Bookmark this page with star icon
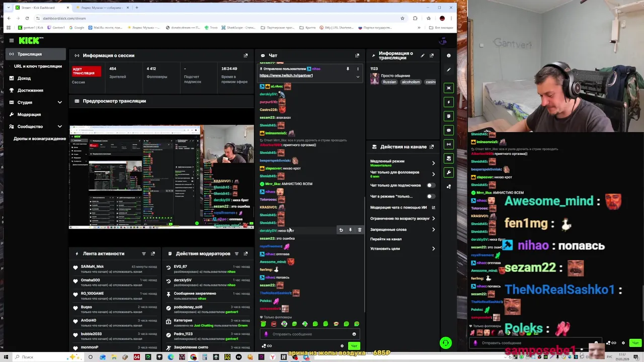644x362 pixels. pos(402,18)
